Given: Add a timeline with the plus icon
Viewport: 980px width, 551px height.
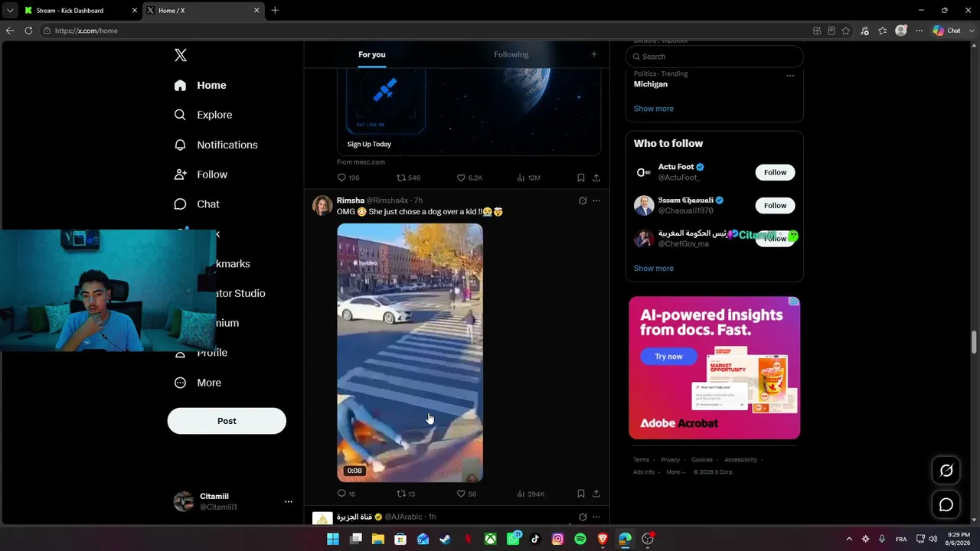Looking at the screenshot, I should coord(593,54).
